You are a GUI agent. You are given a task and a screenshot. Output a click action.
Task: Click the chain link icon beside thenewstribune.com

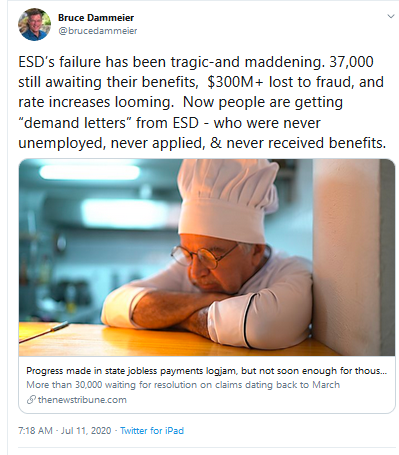tap(31, 399)
